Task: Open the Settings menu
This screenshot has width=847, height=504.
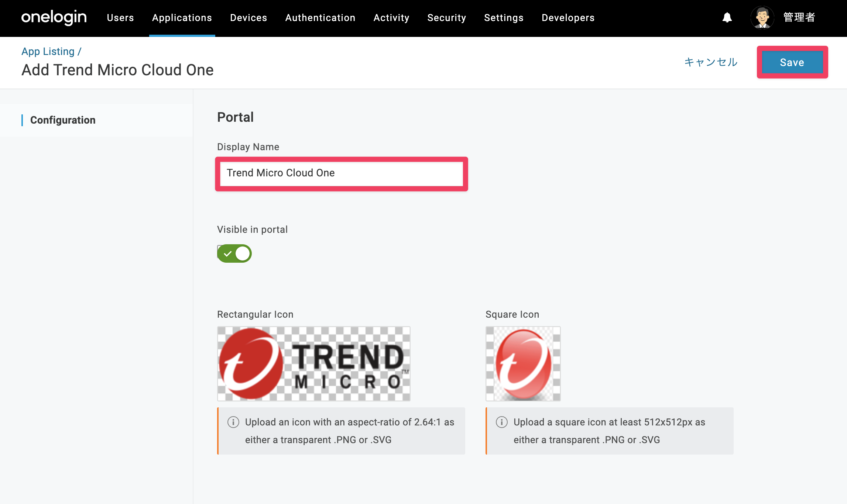Action: pyautogui.click(x=504, y=18)
